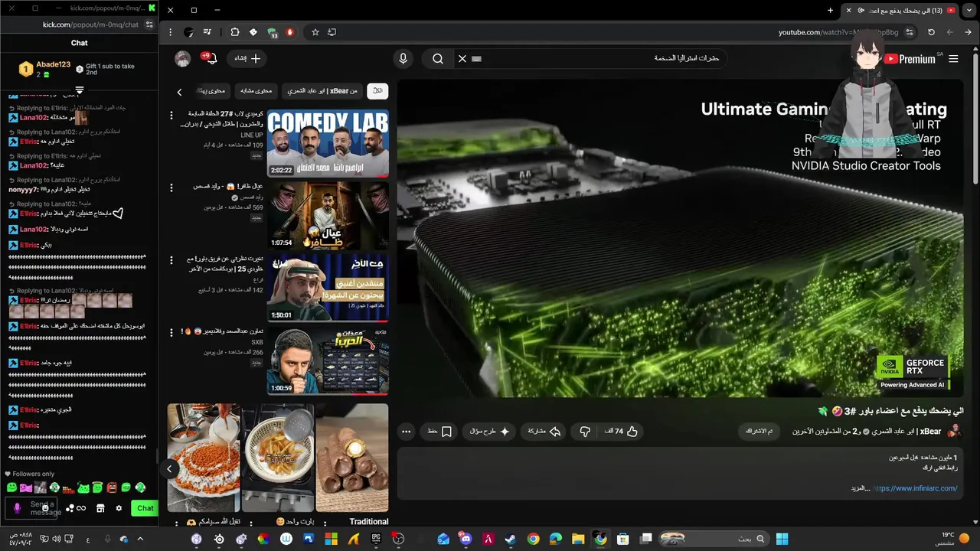Toggle the 'تم الاشتراك' subscribed button
The width and height of the screenshot is (980, 551).
point(759,432)
